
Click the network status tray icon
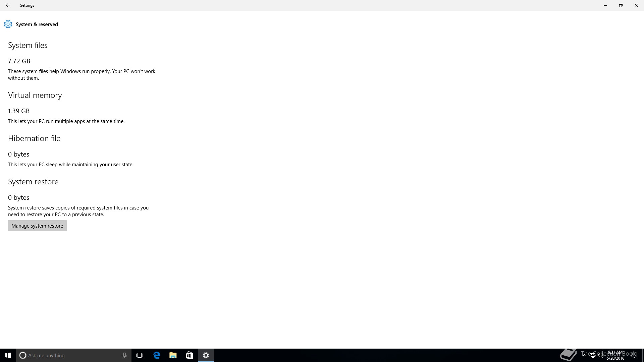[x=593, y=356]
